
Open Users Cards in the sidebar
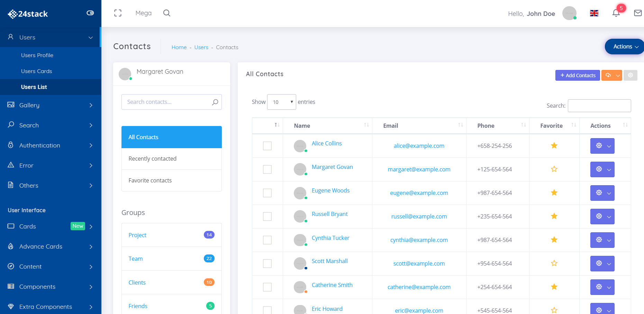click(x=37, y=71)
